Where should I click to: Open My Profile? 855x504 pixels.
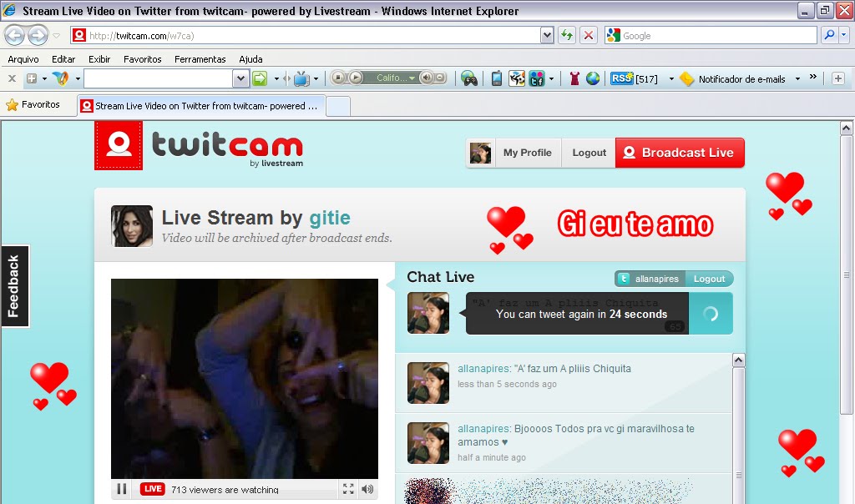(528, 153)
